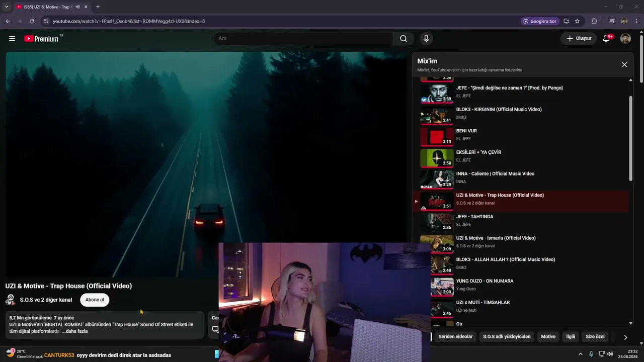
Task: Open the notifications bell
Action: pyautogui.click(x=607, y=39)
